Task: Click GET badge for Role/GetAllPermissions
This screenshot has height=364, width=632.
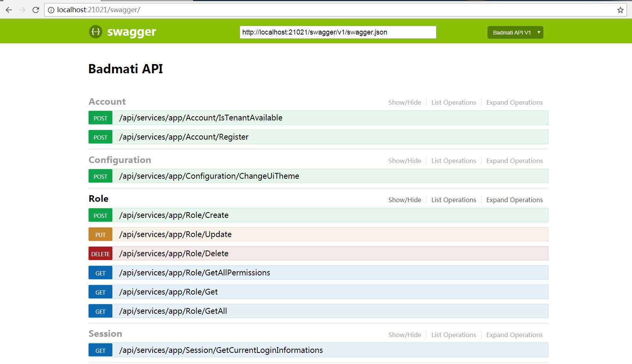Action: [x=100, y=273]
